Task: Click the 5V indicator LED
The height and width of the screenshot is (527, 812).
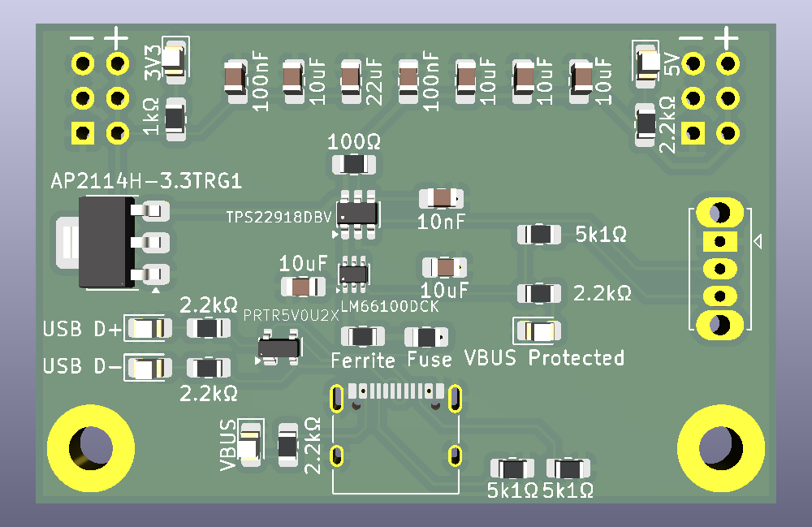Action: tap(647, 65)
